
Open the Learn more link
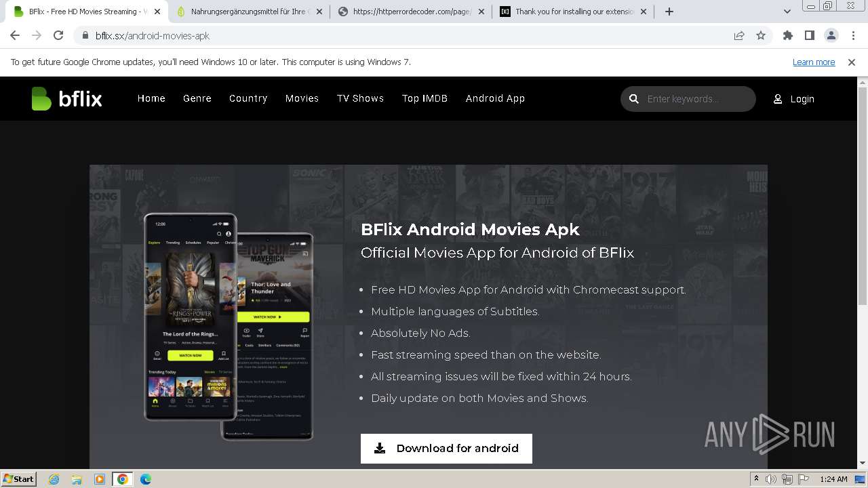[814, 62]
